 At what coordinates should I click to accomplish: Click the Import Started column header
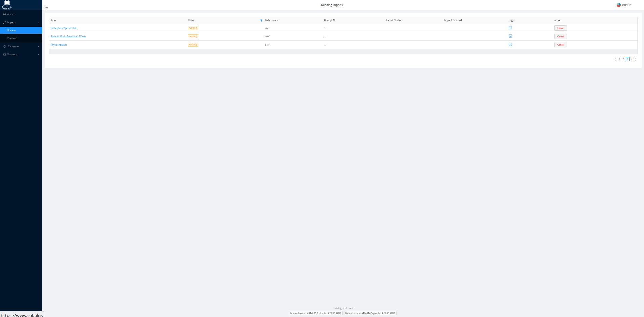[394, 20]
